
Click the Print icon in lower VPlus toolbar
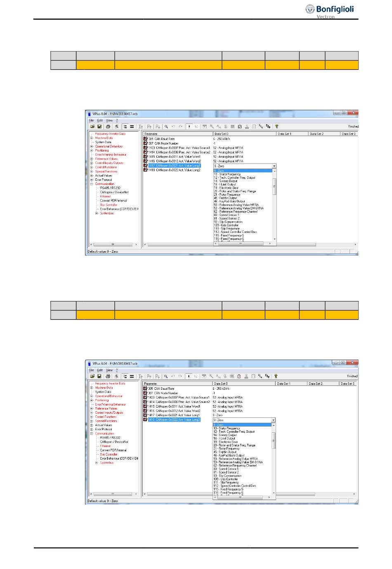[x=108, y=377]
